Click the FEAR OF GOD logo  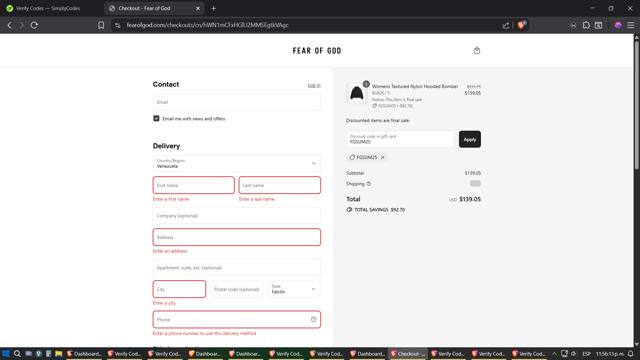[x=317, y=51]
